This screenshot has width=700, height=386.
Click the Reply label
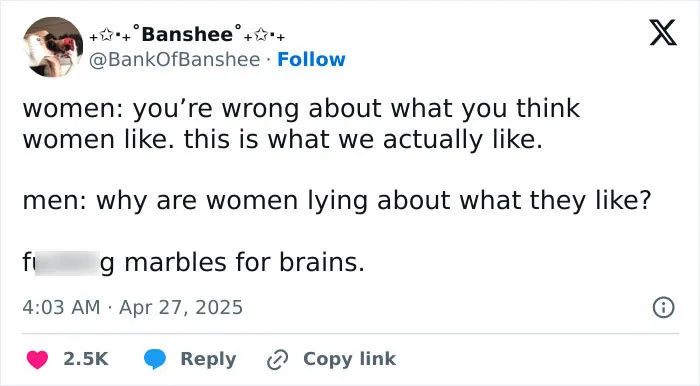coord(208,360)
